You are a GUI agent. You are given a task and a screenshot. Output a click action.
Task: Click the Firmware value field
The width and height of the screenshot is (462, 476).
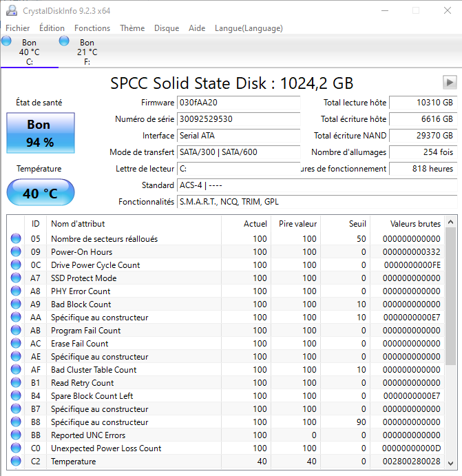click(238, 103)
